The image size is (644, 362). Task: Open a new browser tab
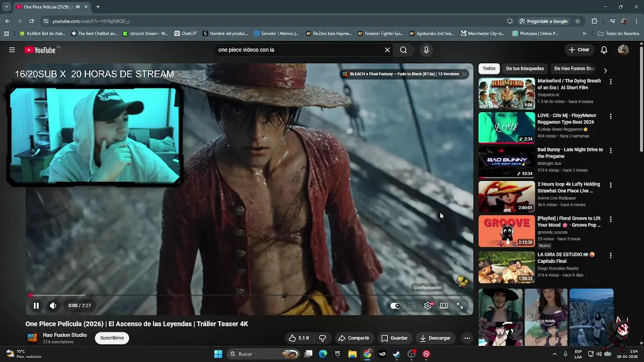tap(98, 7)
